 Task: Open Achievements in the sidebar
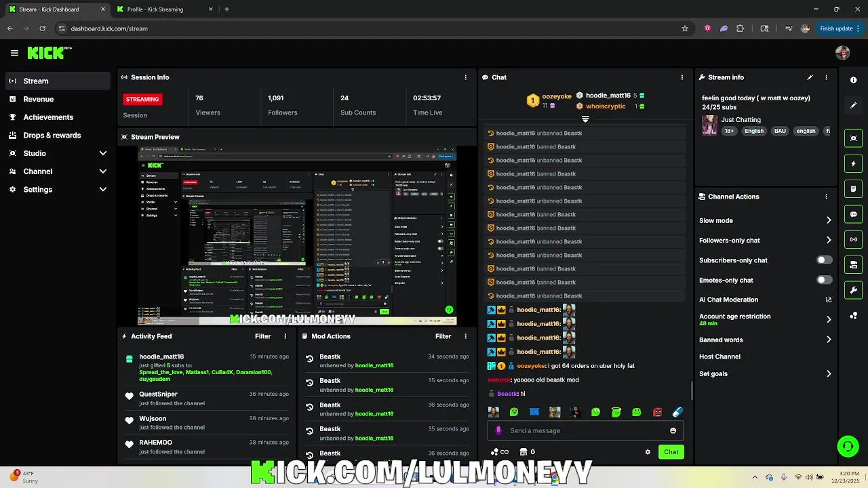(x=58, y=117)
